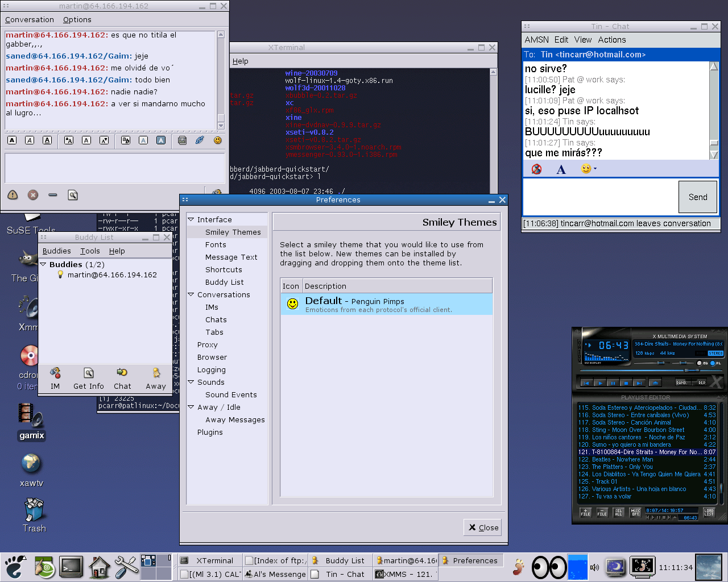
Task: Open the Options menu in Gaim
Action: [x=77, y=19]
